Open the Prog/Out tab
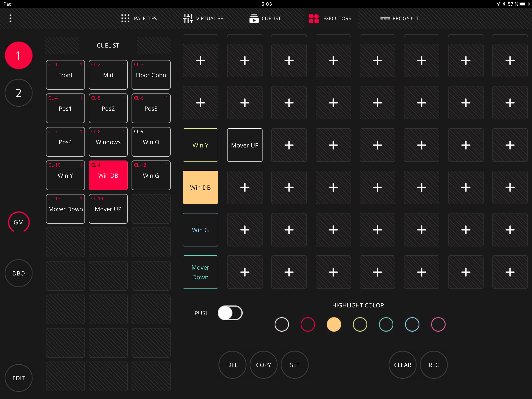The image size is (532, 399). pos(399,18)
